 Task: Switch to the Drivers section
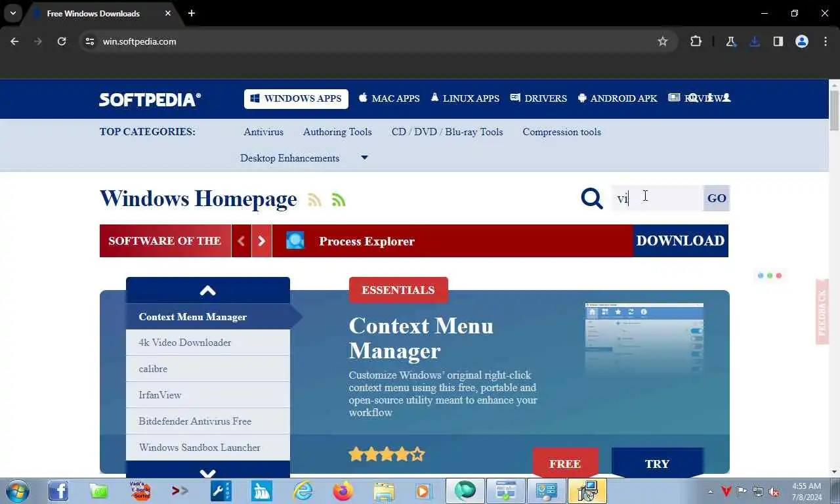tap(538, 98)
